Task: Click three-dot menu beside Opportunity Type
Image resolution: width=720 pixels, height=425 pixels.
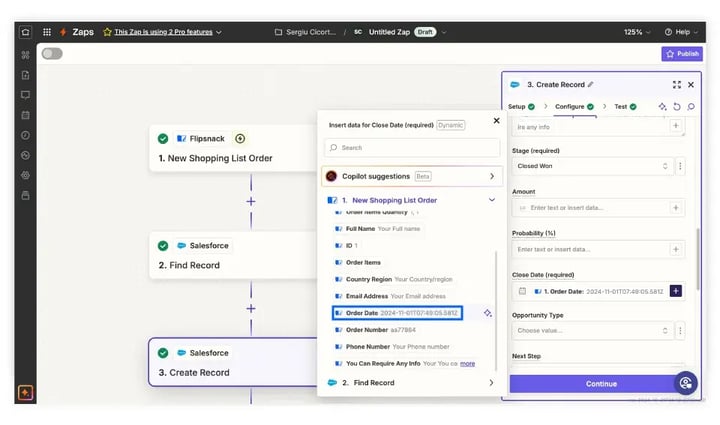Action: [x=680, y=330]
